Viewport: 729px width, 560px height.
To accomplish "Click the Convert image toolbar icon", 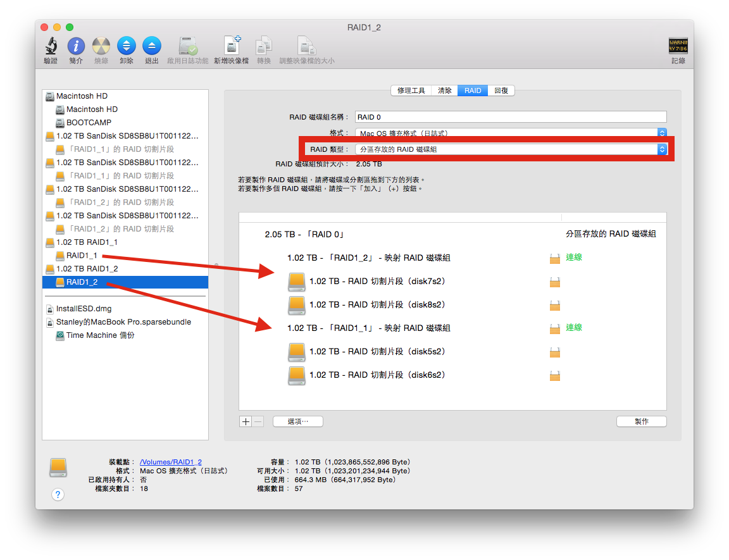I will (263, 47).
